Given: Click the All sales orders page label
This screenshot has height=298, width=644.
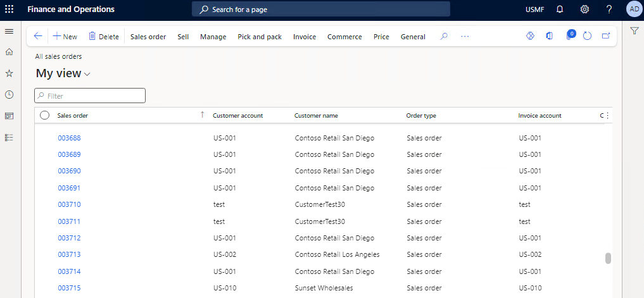Looking at the screenshot, I should (58, 57).
